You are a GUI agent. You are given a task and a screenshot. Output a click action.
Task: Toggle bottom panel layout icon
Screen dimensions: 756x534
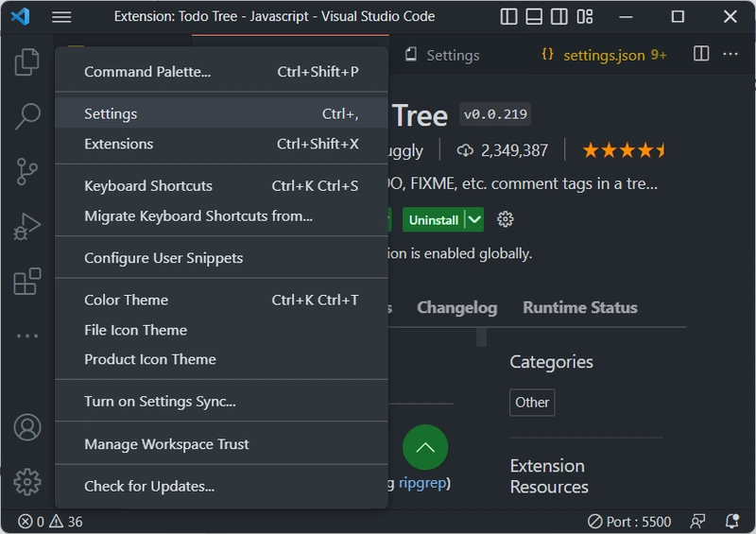(x=534, y=17)
